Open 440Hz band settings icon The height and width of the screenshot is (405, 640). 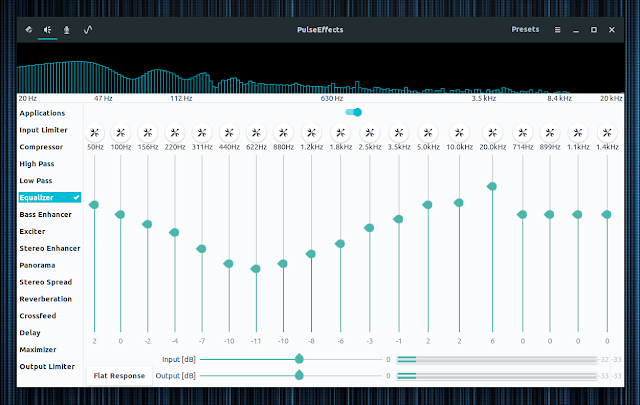click(229, 133)
